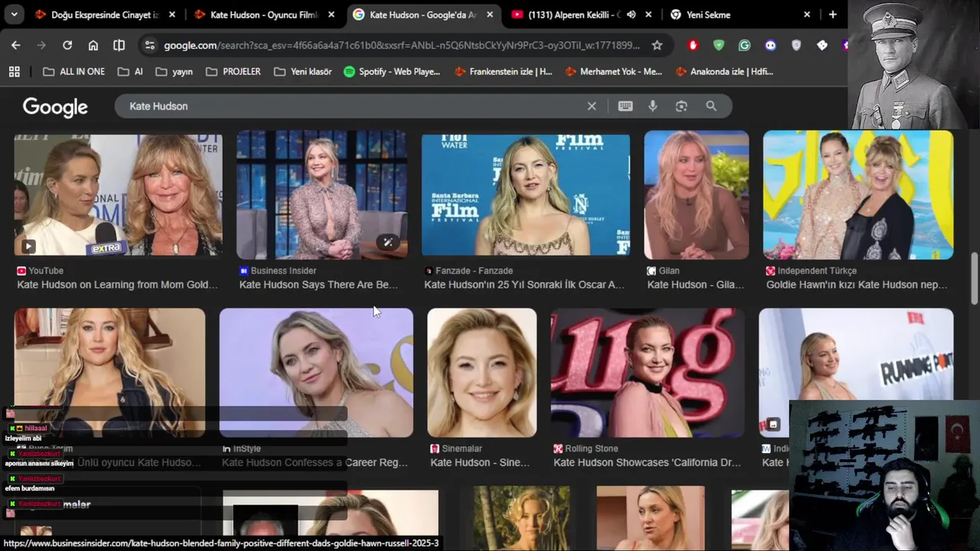
Task: Open the ALL IN ONE bookmark folder
Action: tap(73, 71)
